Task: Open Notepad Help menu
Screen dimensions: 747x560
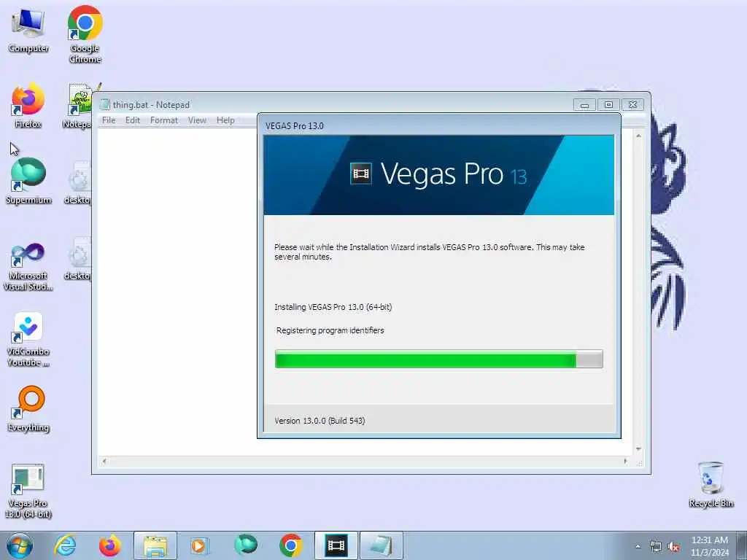Action: tap(225, 120)
